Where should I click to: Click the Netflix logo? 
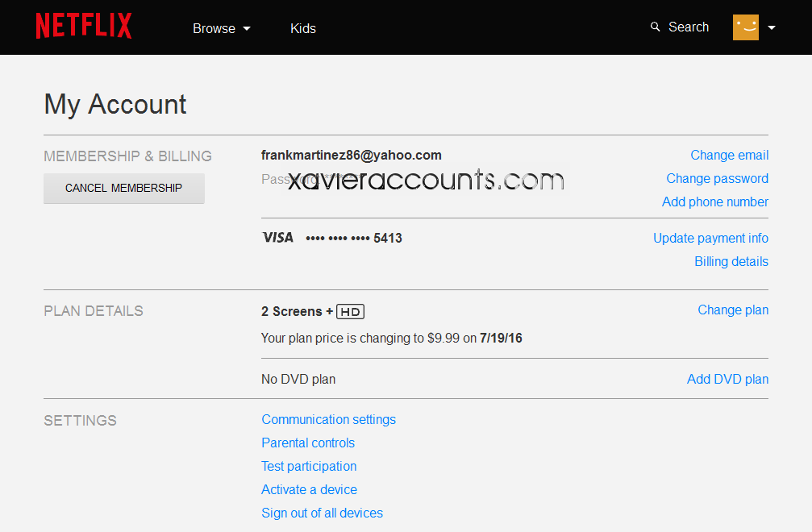pos(84,26)
